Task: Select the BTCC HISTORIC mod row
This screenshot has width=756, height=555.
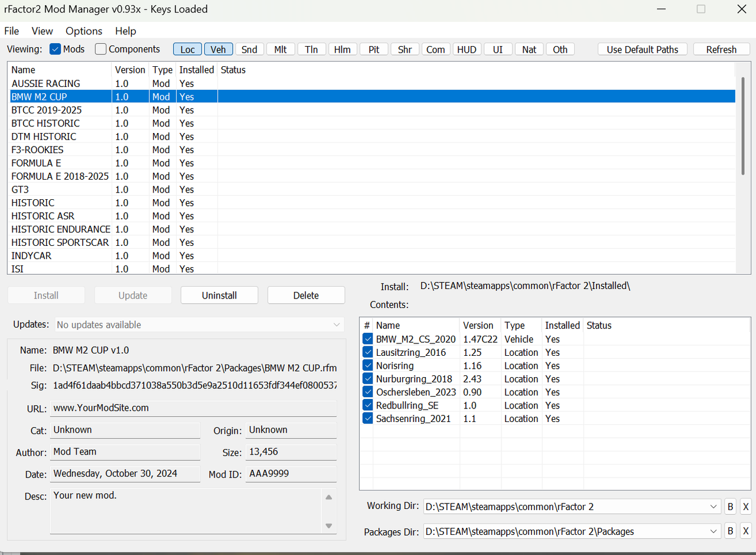Action: pos(372,123)
